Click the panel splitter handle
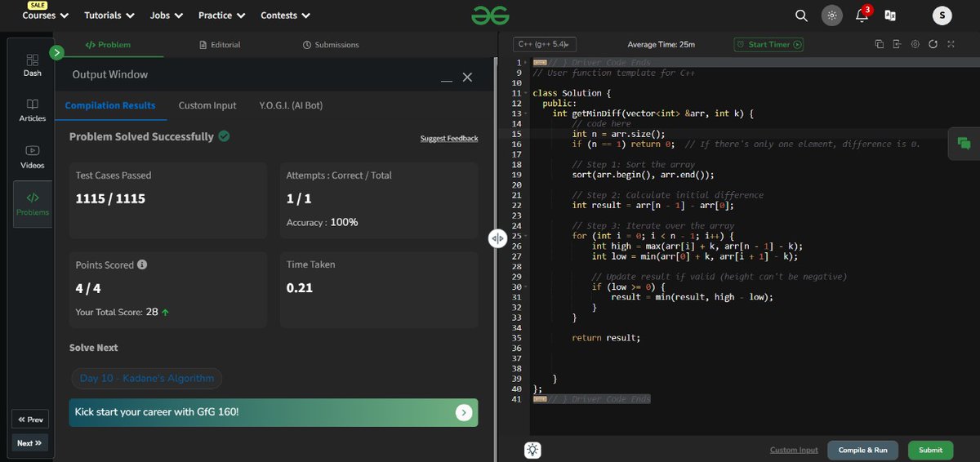Screen dimensions: 980x462 coord(497,238)
